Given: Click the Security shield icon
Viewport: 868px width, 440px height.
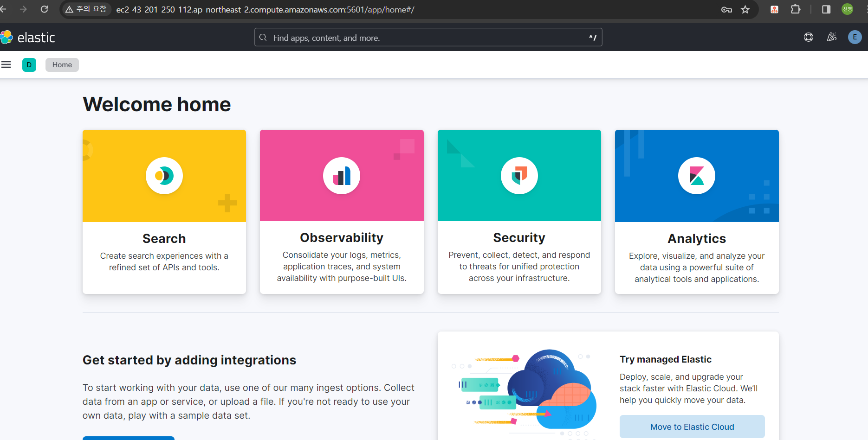Looking at the screenshot, I should click(x=519, y=176).
